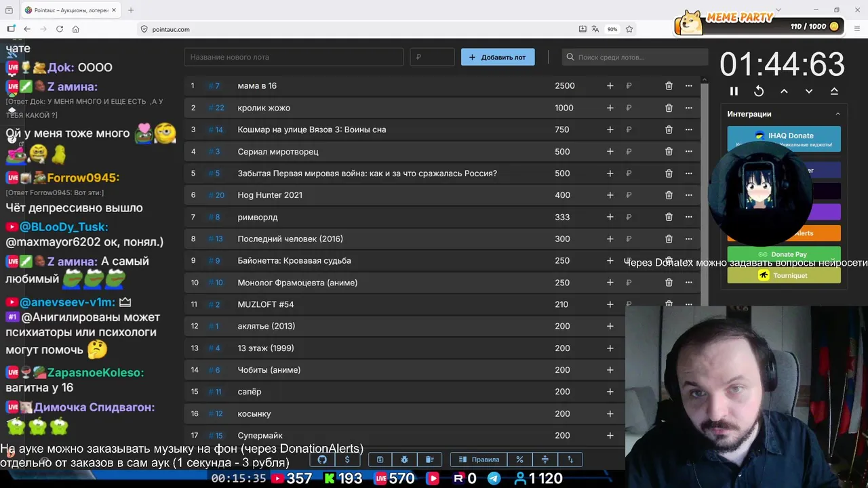Add amount plus for 'мама в 16'
The image size is (868, 488).
(x=610, y=86)
